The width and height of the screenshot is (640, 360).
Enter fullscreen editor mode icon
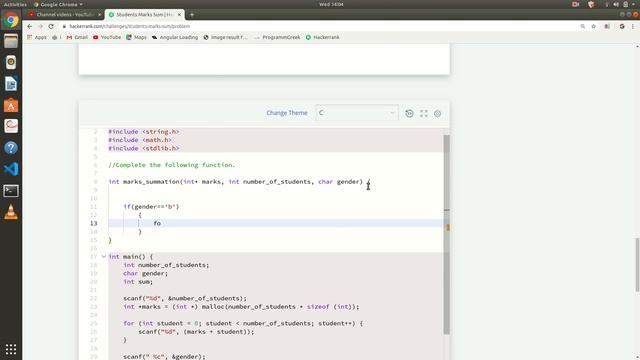click(424, 113)
